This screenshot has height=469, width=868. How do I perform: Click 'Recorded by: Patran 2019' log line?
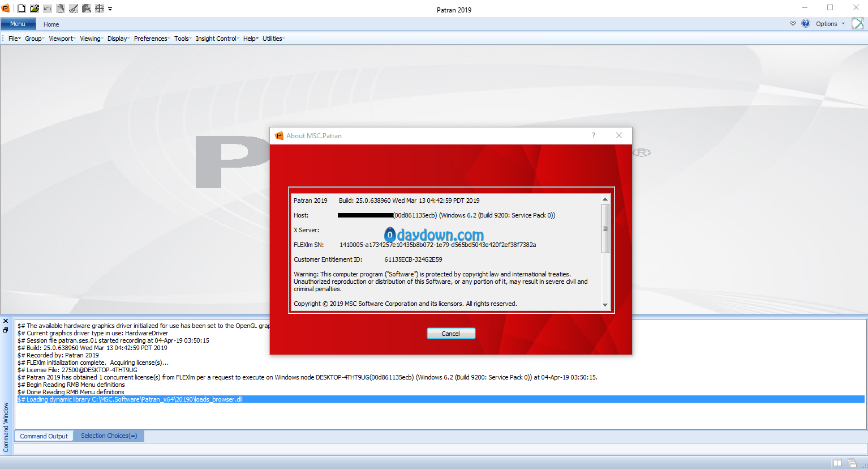coord(58,355)
